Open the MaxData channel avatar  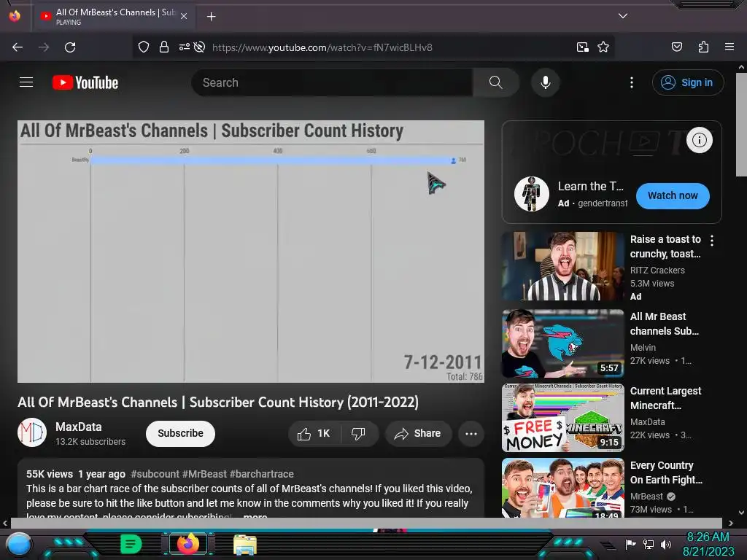point(32,433)
